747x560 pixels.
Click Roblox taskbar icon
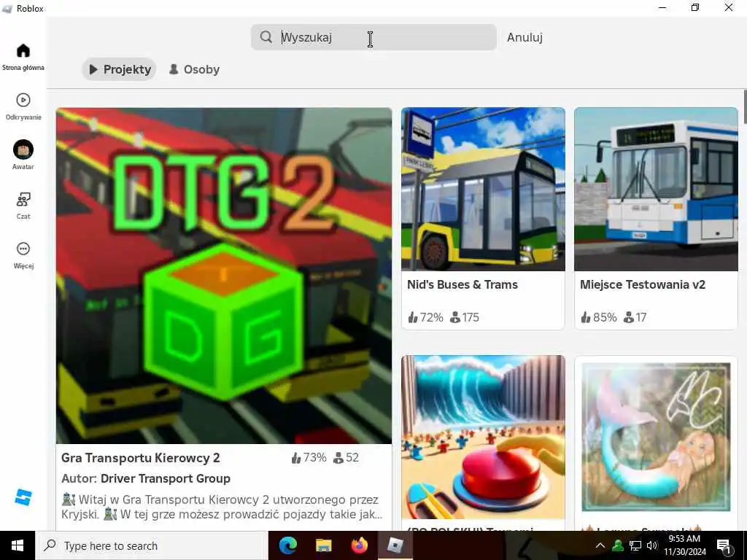click(395, 545)
